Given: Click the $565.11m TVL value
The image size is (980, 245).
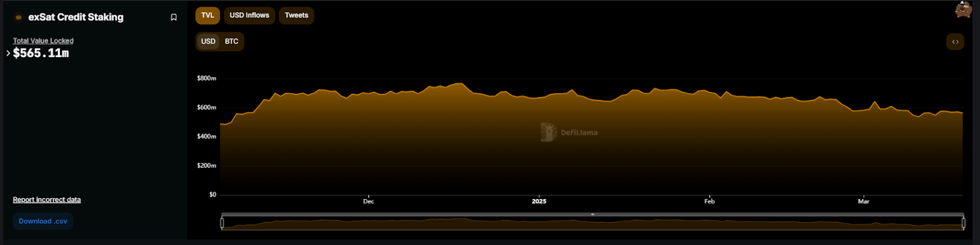Looking at the screenshot, I should [41, 53].
